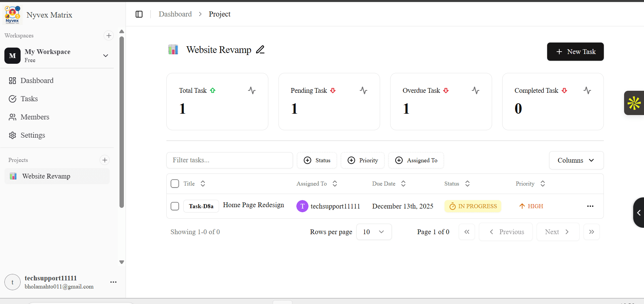This screenshot has width=644, height=304.
Task: Open the rows per page selector
Action: pos(374,232)
